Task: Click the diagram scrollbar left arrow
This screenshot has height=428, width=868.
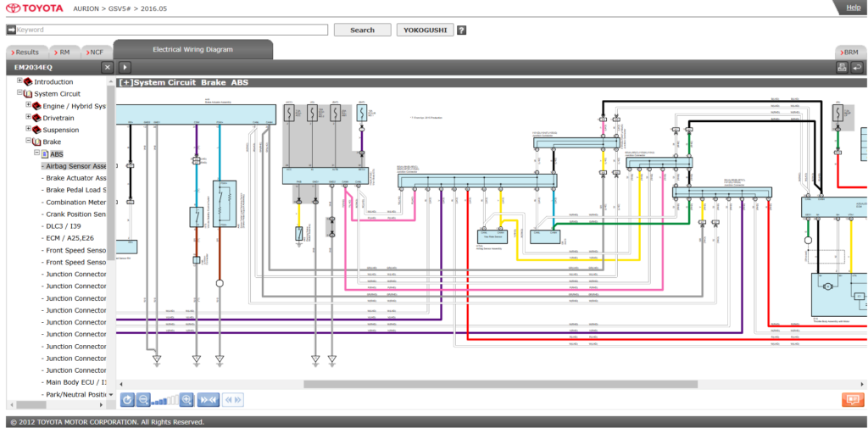Action: [121, 384]
